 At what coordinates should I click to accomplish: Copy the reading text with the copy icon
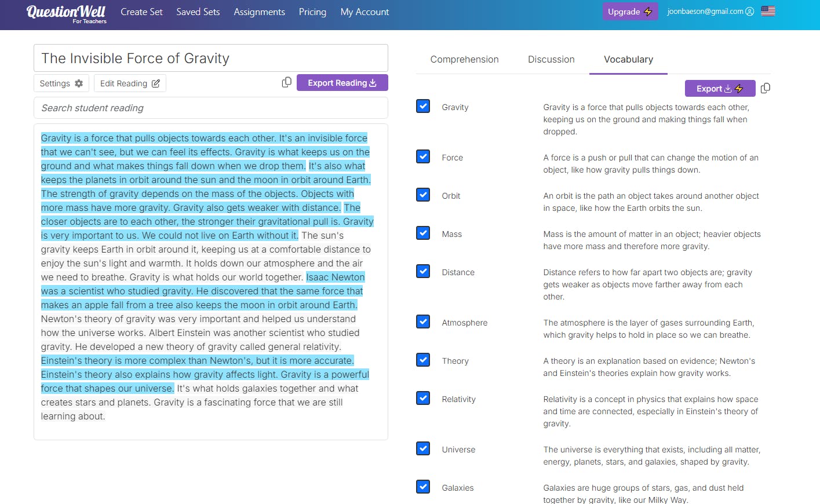coord(286,83)
